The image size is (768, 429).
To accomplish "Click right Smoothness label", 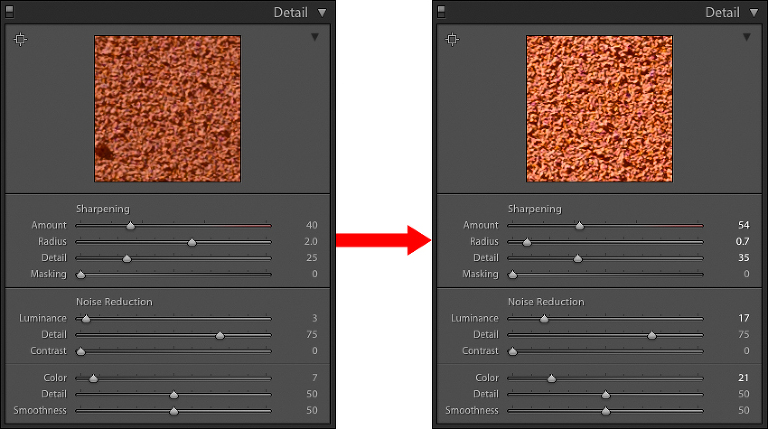I will coord(472,410).
